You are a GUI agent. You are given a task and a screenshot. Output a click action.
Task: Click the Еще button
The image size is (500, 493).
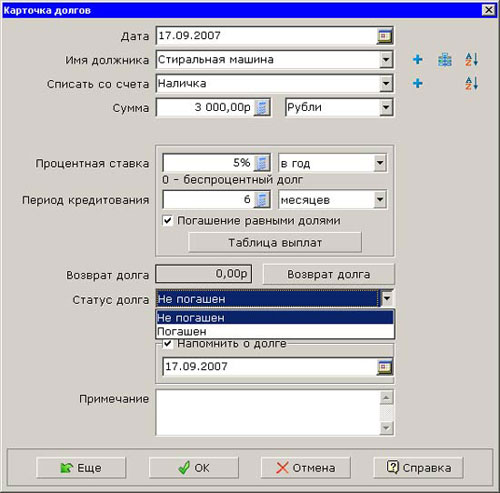81,468
